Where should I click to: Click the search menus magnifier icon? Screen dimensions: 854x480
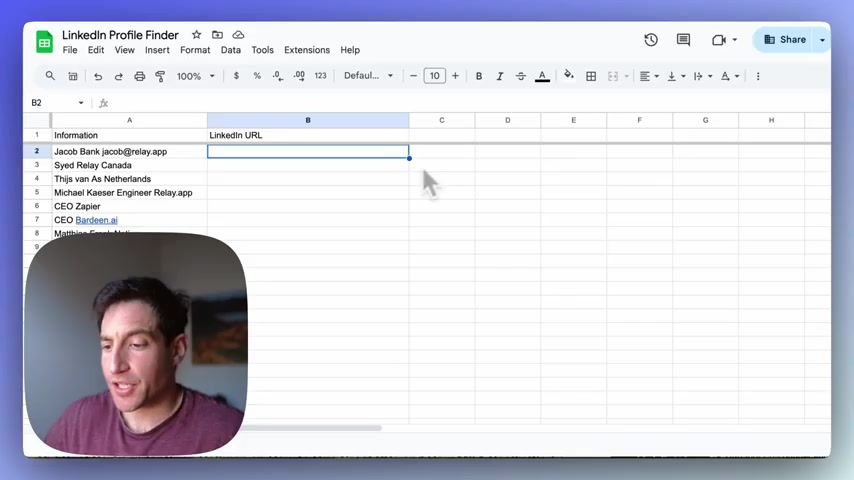(x=50, y=76)
